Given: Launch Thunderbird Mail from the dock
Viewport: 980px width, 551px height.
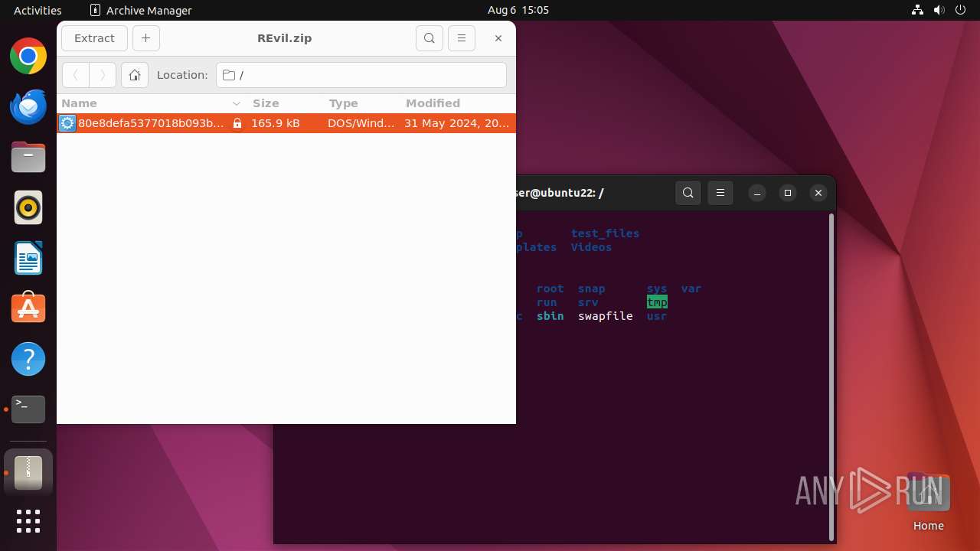Looking at the screenshot, I should pyautogui.click(x=28, y=106).
